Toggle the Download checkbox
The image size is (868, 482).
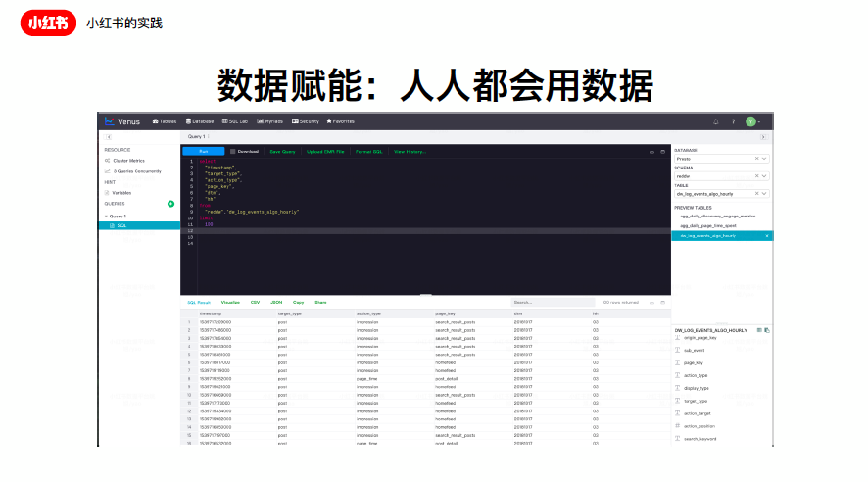[232, 151]
